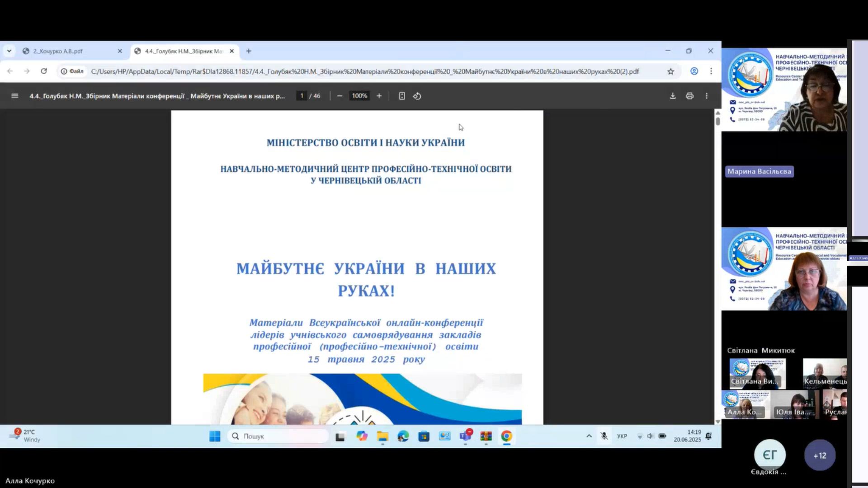Bookmark this page with star icon

point(670,71)
